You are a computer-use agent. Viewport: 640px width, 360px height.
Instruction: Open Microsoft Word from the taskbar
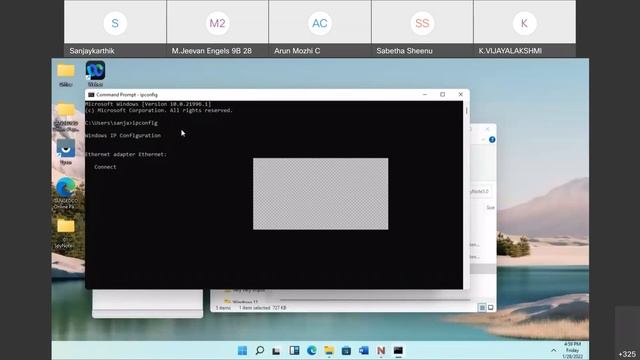364,351
